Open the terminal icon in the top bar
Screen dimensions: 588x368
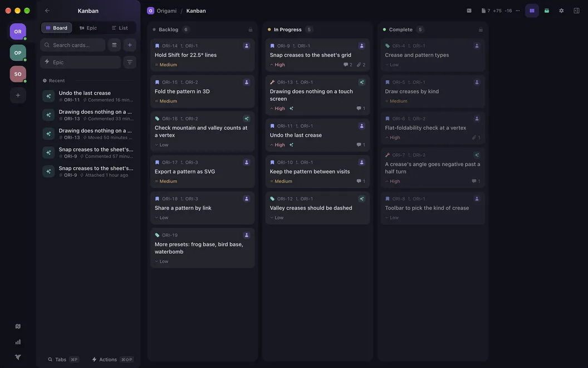point(469,11)
